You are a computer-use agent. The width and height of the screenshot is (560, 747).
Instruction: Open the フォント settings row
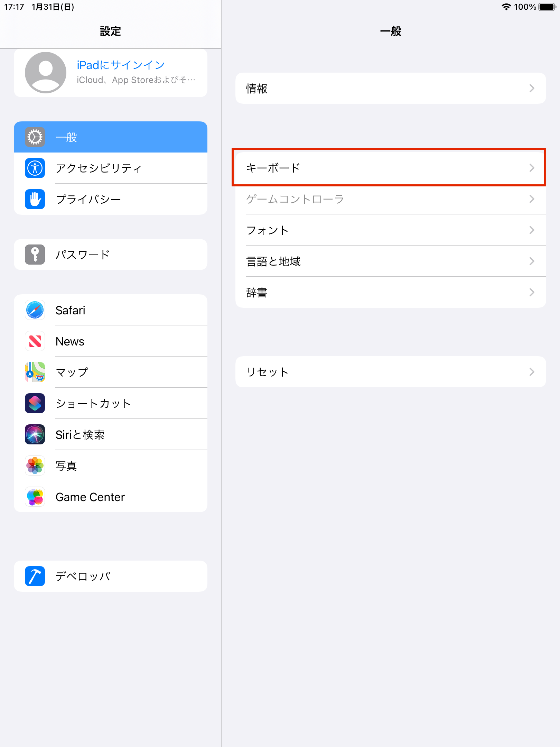click(x=391, y=230)
